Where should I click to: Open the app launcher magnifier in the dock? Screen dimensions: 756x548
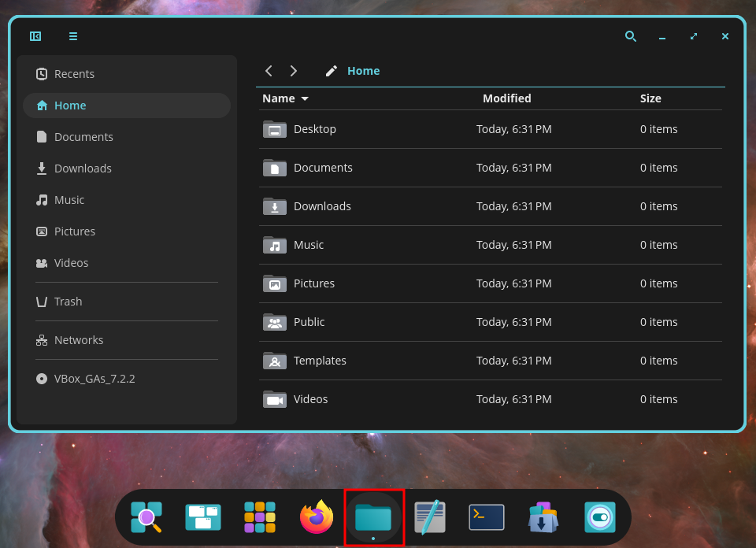coord(146,517)
